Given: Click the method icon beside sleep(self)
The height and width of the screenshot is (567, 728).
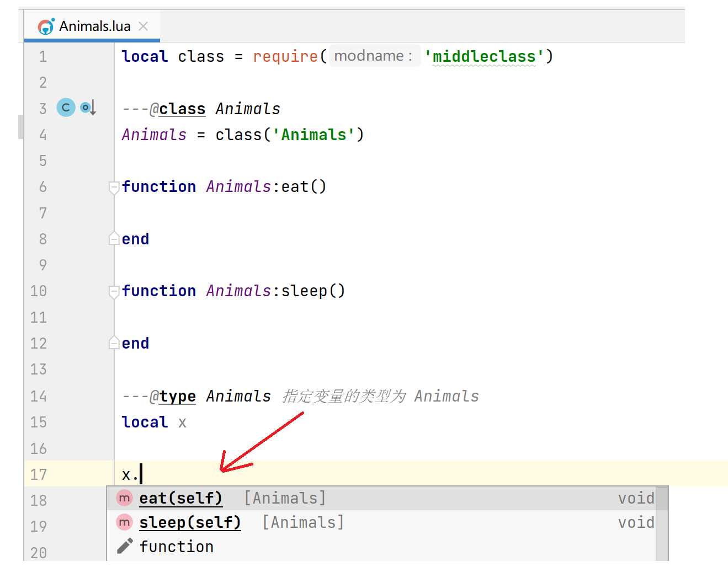Looking at the screenshot, I should 125,522.
